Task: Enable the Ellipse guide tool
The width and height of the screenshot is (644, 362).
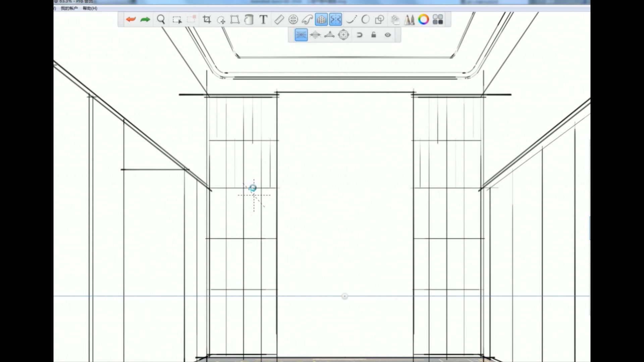Action: [x=293, y=19]
